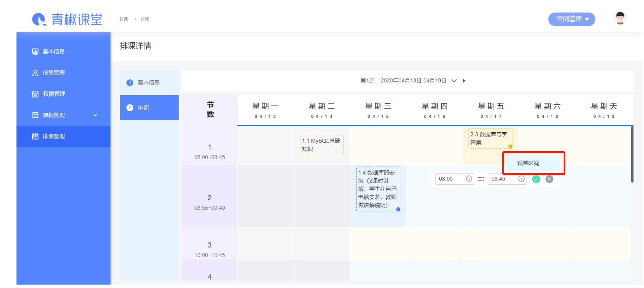Image resolution: width=644 pixels, height=288 pixels.
Task: Click the schedule vertical scrollbar
Action: [x=632, y=155]
